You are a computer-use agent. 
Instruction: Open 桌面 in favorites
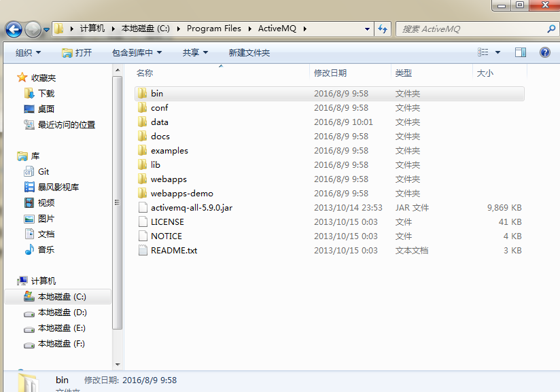pyautogui.click(x=46, y=109)
